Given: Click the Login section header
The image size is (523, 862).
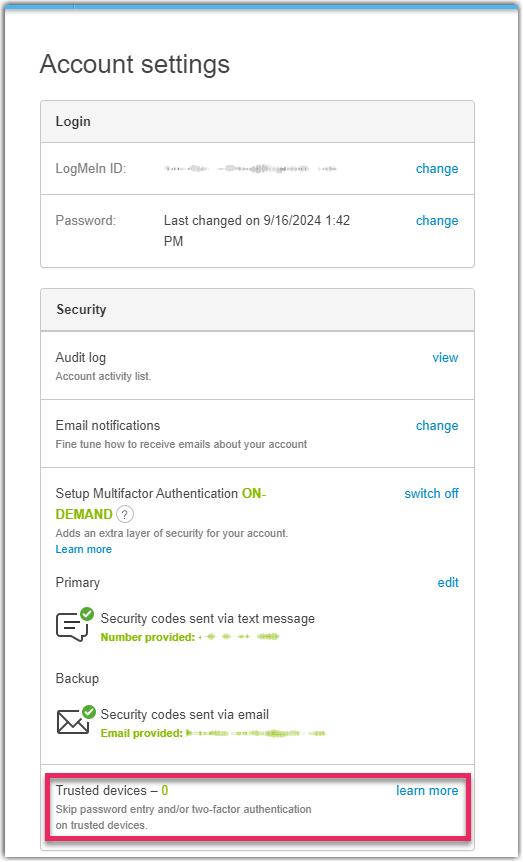Looking at the screenshot, I should click(x=257, y=121).
